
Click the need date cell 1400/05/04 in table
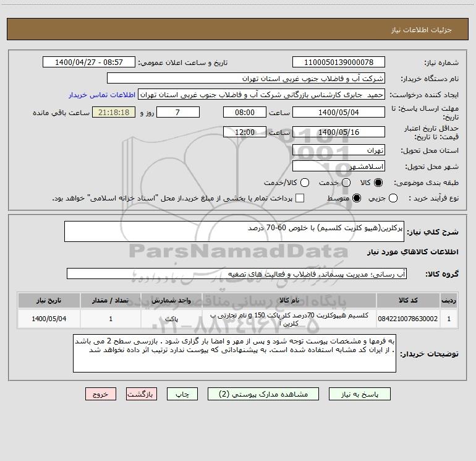tap(49, 319)
